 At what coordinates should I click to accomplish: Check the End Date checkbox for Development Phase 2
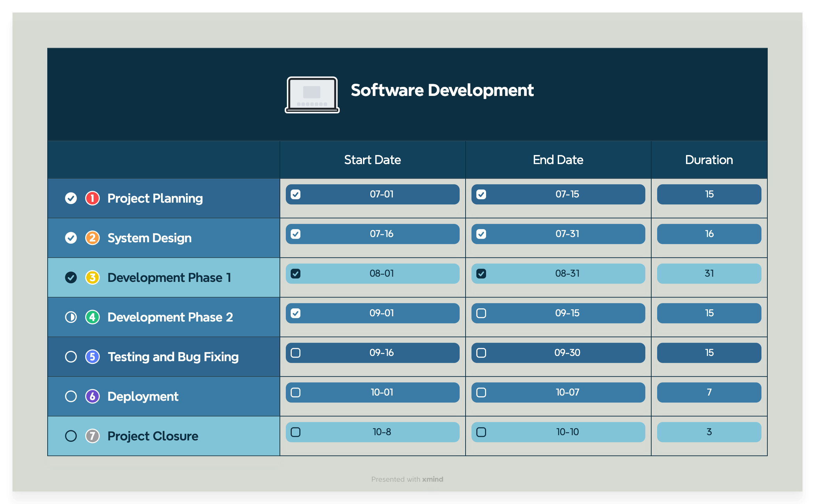pyautogui.click(x=482, y=313)
